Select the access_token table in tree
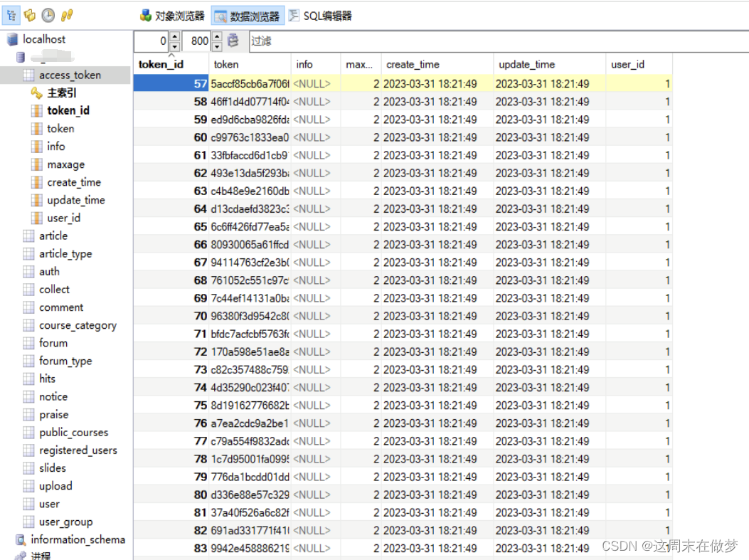The width and height of the screenshot is (749, 560). coord(70,75)
